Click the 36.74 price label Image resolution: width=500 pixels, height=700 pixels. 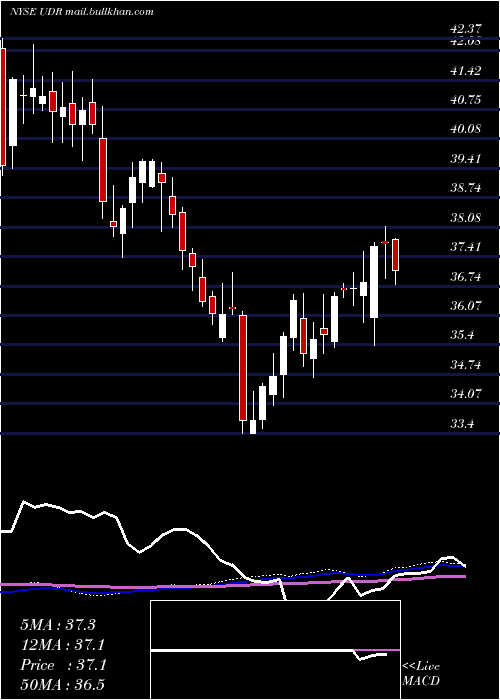tap(466, 277)
